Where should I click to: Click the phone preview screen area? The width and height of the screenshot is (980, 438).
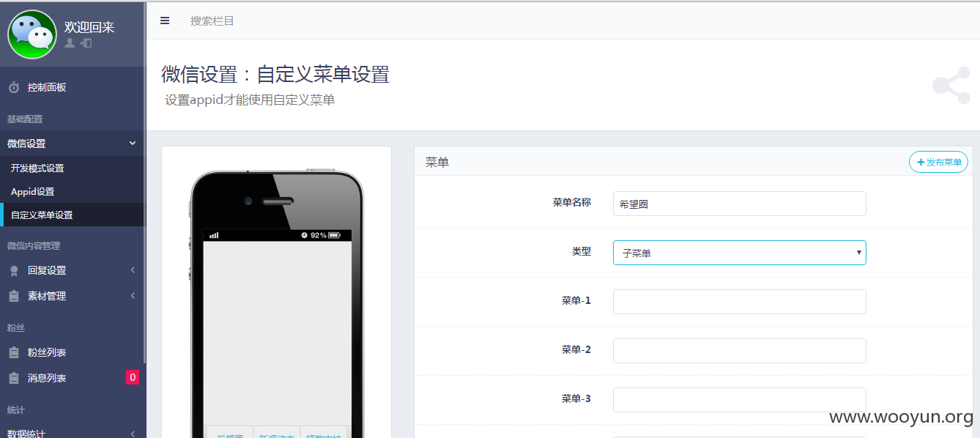[x=277, y=333]
